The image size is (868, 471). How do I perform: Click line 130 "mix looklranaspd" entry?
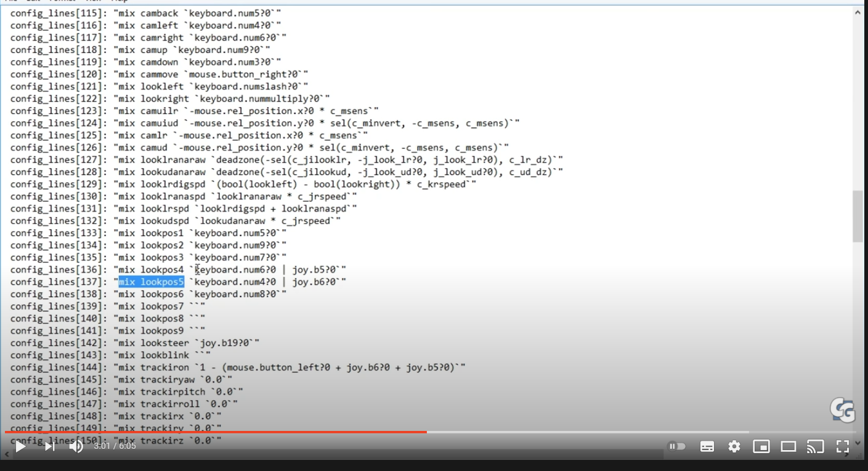[x=184, y=196]
